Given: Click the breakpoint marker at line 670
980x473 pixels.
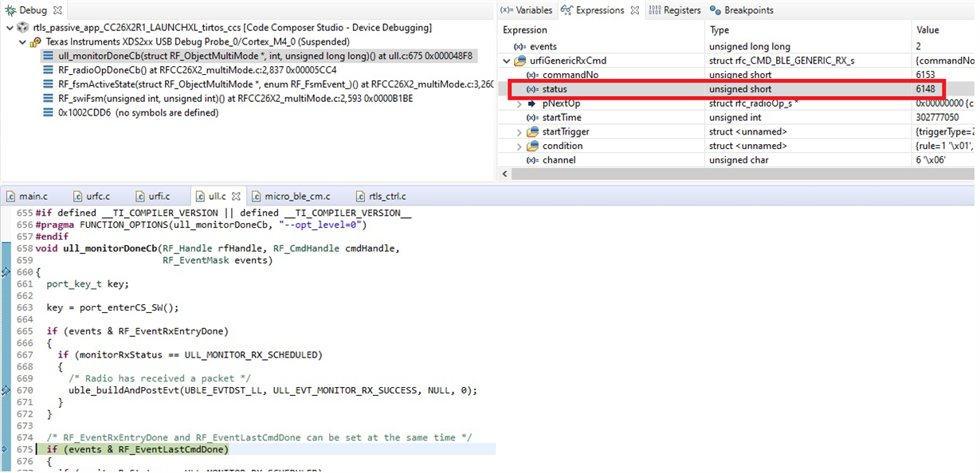Looking at the screenshot, I should pos(5,390).
